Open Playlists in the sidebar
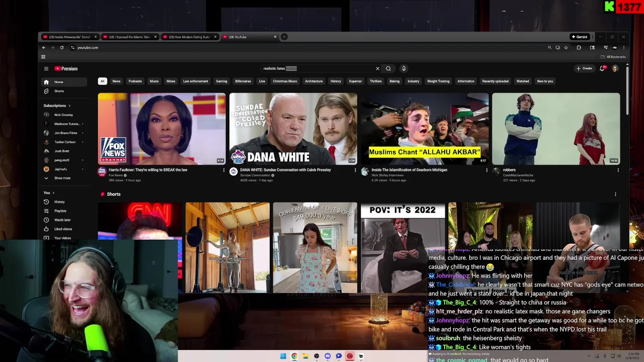Screen dimensions: 644x362 coord(65,211)
